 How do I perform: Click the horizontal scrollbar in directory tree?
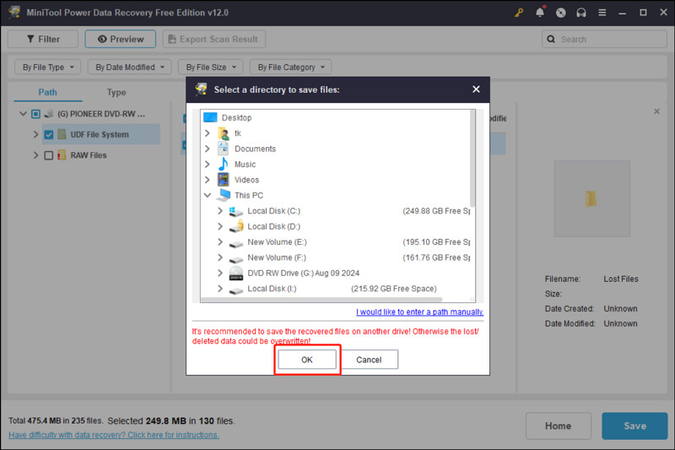[322, 299]
